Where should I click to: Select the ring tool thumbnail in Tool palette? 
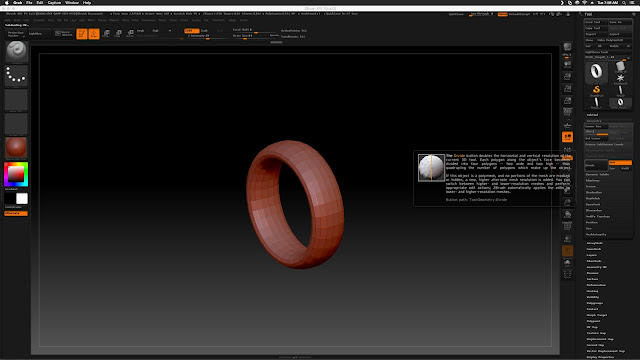596,71
